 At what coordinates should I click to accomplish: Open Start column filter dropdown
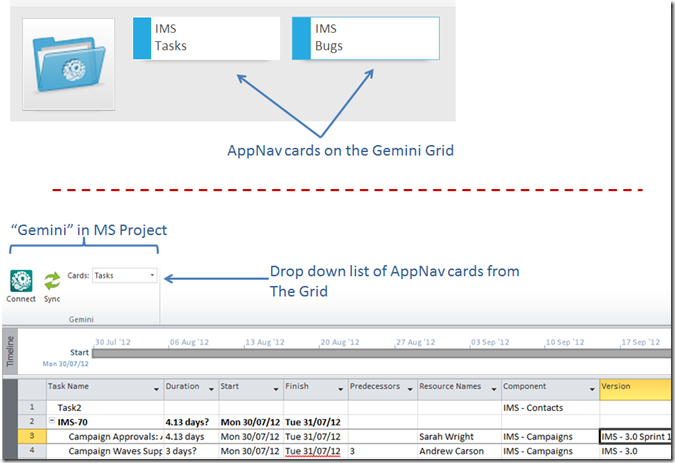[x=276, y=389]
